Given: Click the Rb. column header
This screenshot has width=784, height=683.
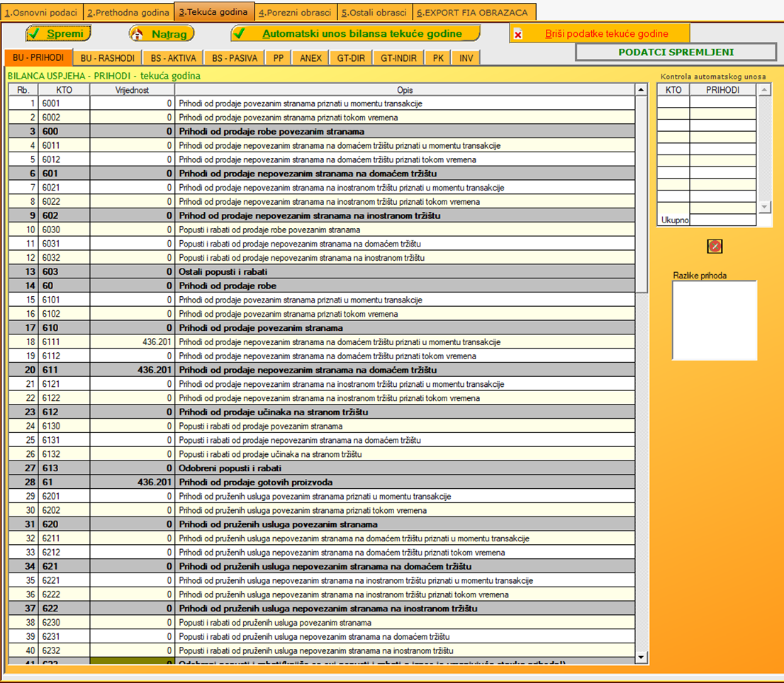Looking at the screenshot, I should coord(23,90).
